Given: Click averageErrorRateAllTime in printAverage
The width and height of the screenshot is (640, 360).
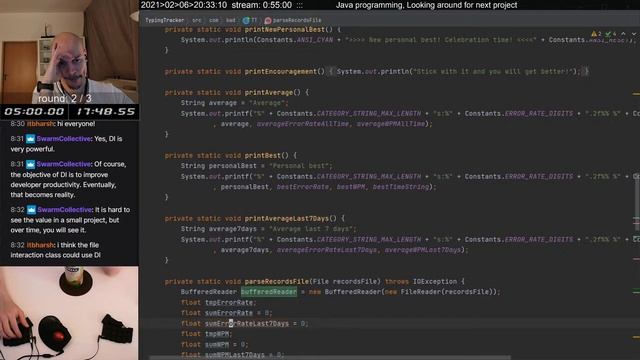Looking at the screenshot, I should click(302, 124).
